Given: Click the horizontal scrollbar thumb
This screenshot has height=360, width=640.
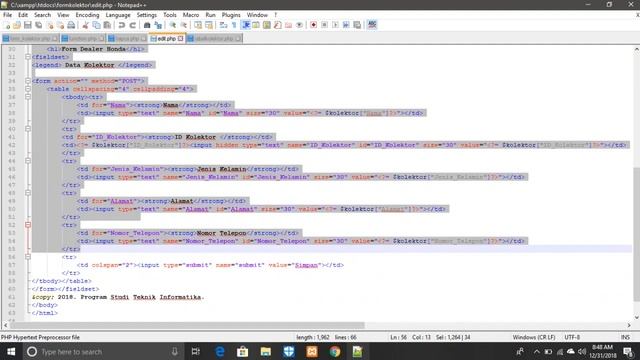Looking at the screenshot, I should [187, 325].
